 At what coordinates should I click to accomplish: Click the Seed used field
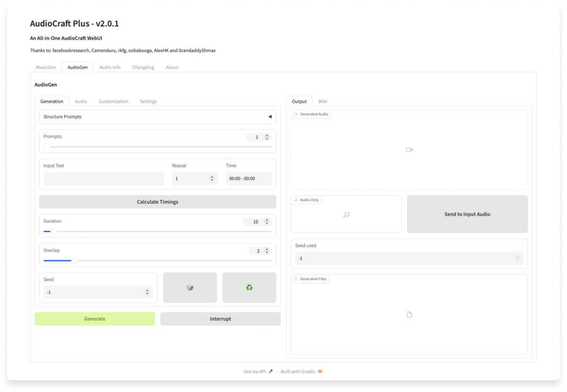point(409,258)
